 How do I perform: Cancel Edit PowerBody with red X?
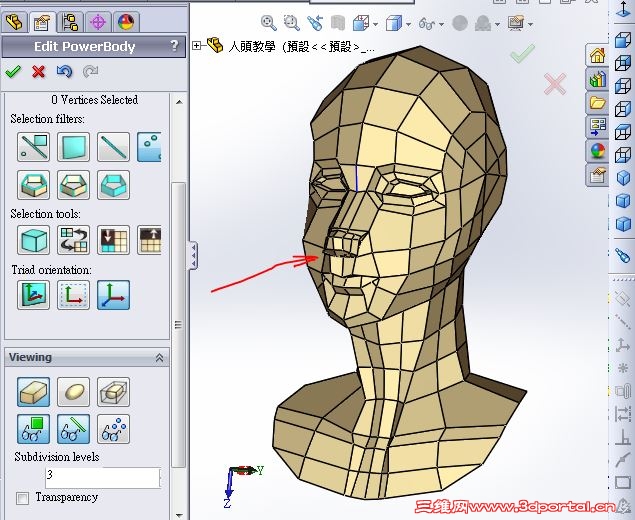click(38, 72)
